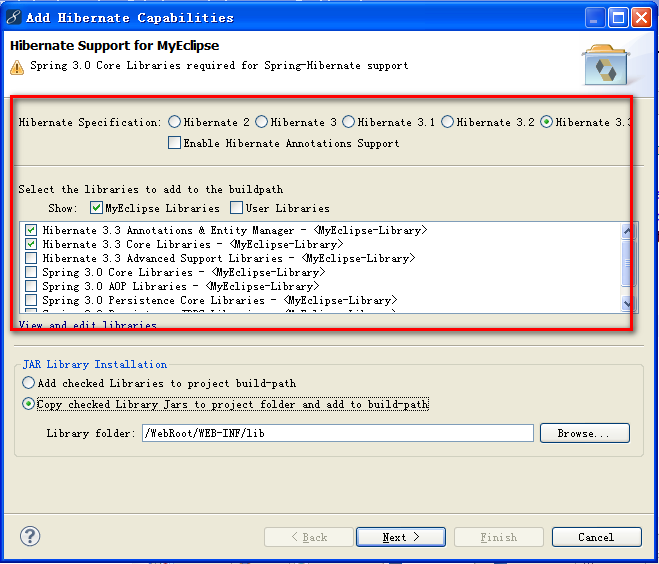Click the Browse... button
659x564 pixels.
pos(585,433)
